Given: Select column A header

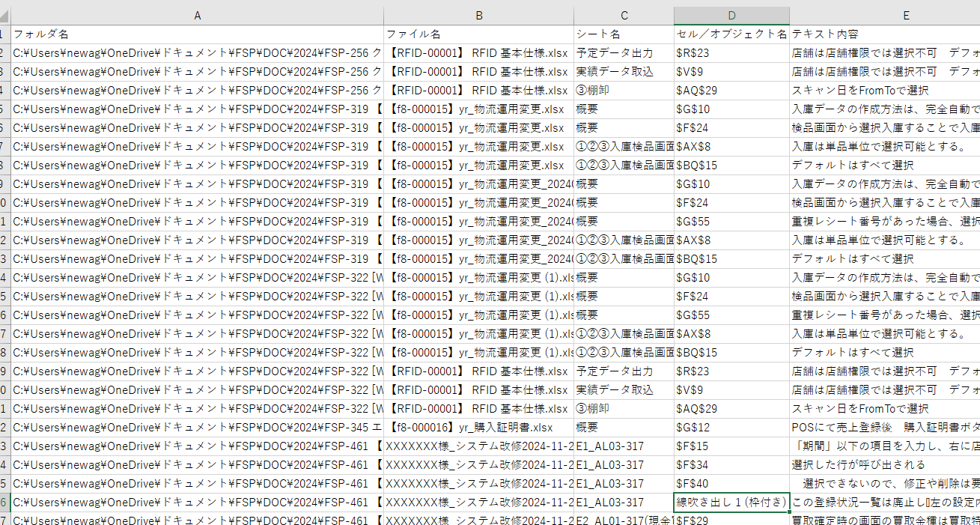Looking at the screenshot, I should pyautogui.click(x=197, y=16).
